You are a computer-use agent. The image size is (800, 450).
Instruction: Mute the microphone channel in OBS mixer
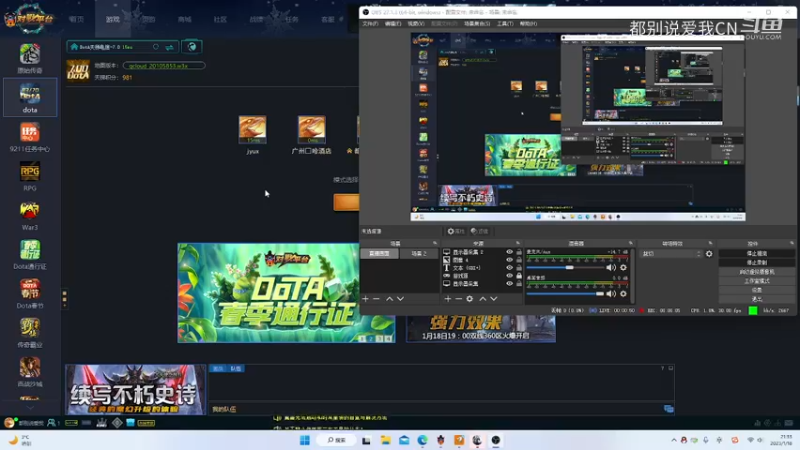tap(611, 267)
